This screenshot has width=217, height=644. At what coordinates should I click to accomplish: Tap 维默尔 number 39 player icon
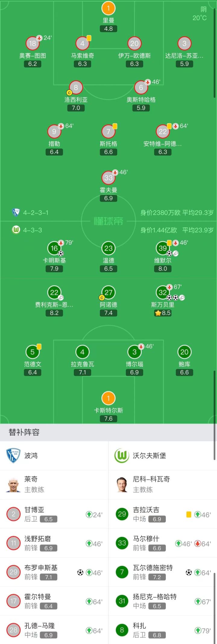pos(163,248)
